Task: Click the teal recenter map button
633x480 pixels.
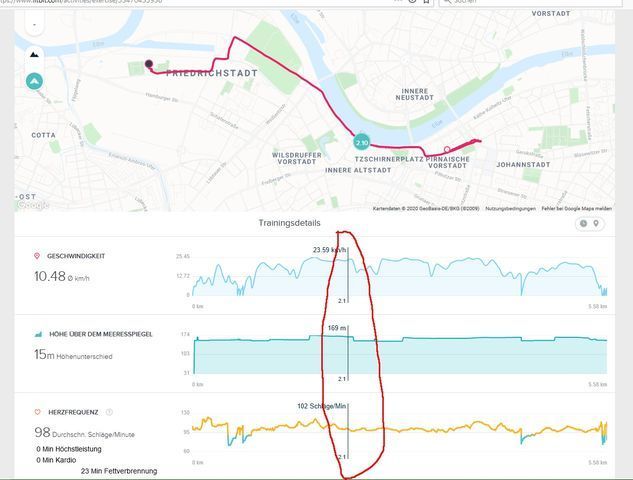Action: coord(34,81)
